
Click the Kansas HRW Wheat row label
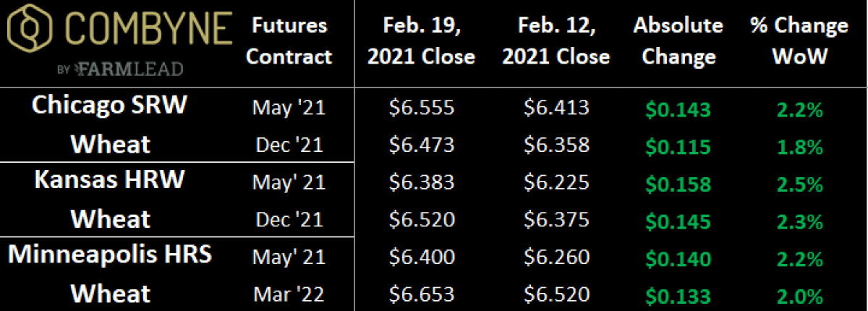(110, 200)
